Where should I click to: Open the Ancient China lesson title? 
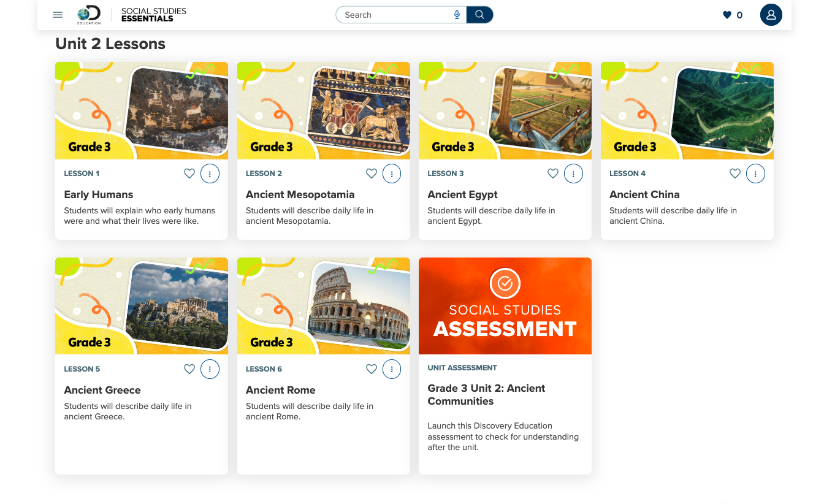(x=644, y=194)
